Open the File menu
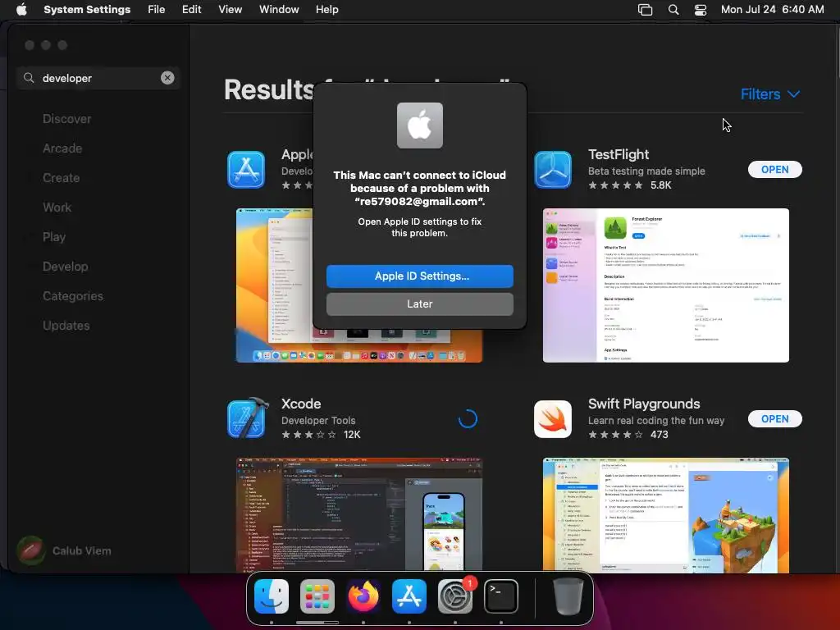 click(x=156, y=10)
